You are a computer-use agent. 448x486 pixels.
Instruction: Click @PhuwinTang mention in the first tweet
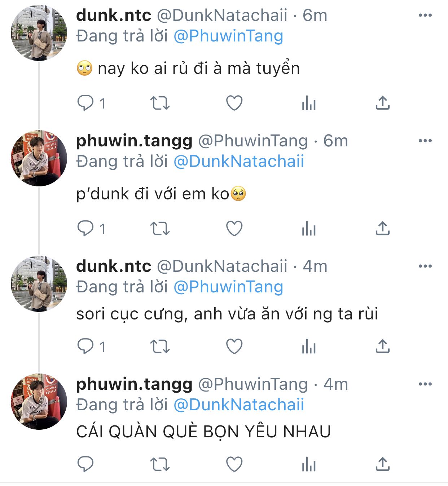coord(228,36)
